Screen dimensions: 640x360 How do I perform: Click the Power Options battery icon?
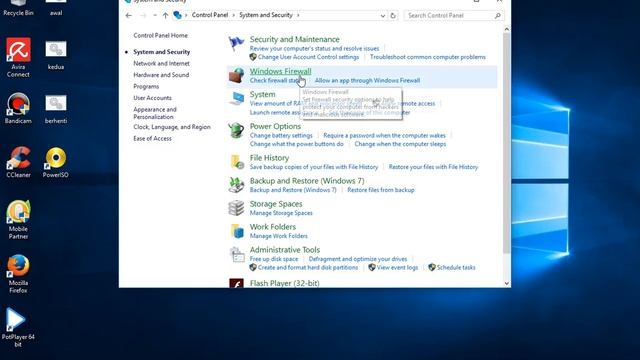pos(236,131)
